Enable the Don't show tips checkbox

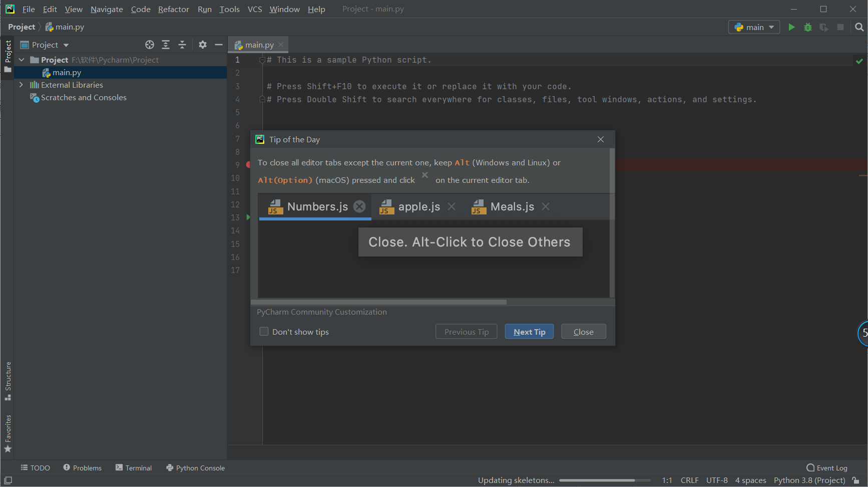click(264, 332)
